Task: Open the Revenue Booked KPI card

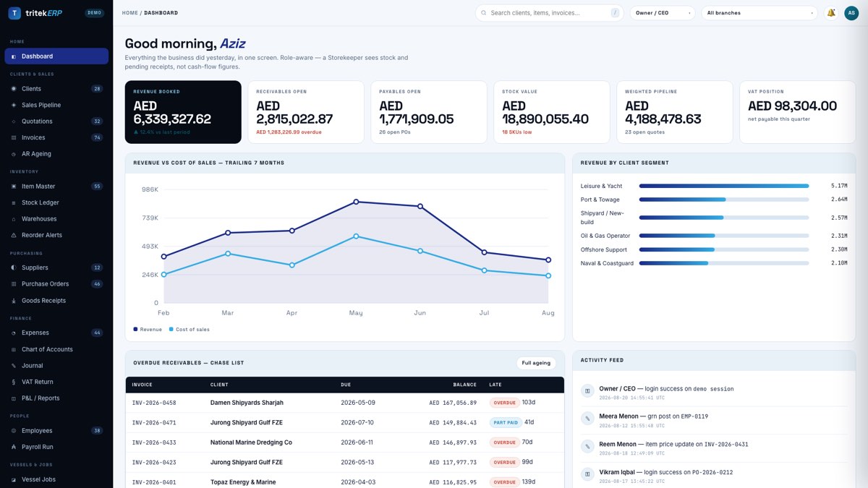Action: [183, 112]
